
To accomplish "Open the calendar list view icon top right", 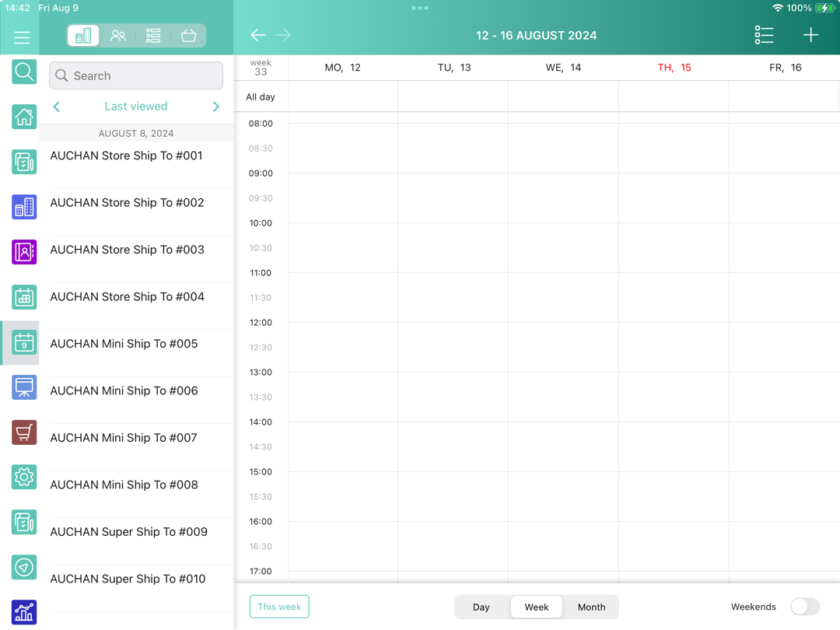I will (x=765, y=35).
